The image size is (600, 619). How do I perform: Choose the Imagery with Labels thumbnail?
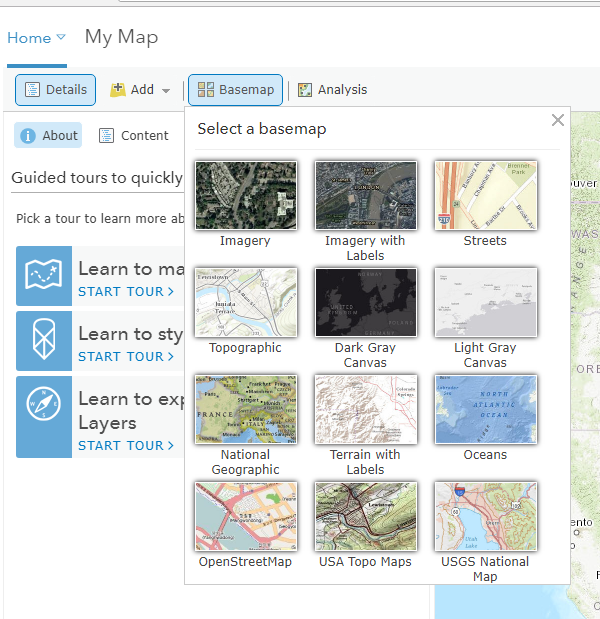366,195
